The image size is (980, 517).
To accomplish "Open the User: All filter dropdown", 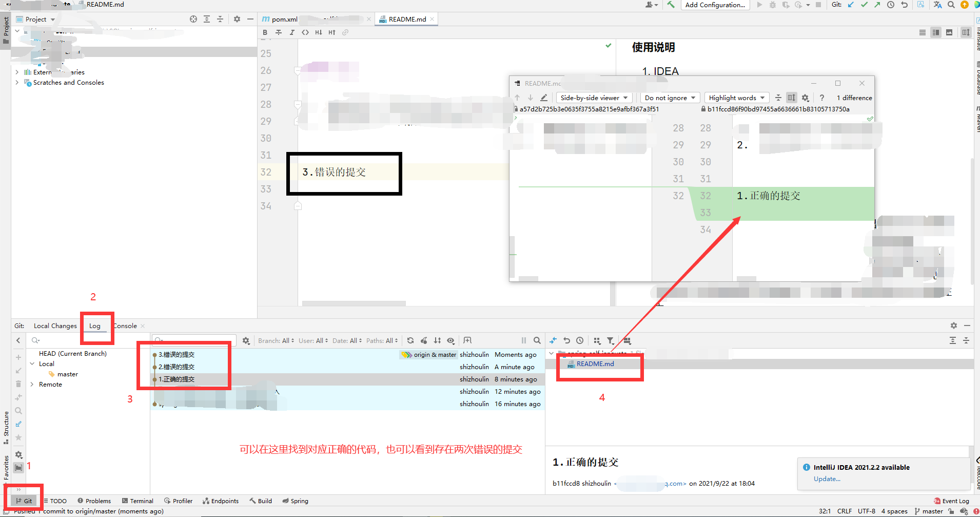I will coord(313,340).
